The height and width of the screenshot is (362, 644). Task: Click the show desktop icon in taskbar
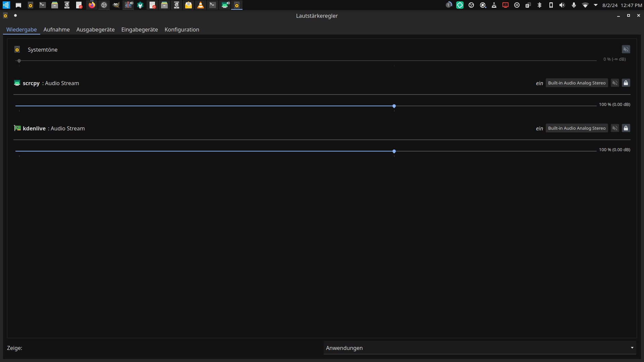tap(18, 5)
